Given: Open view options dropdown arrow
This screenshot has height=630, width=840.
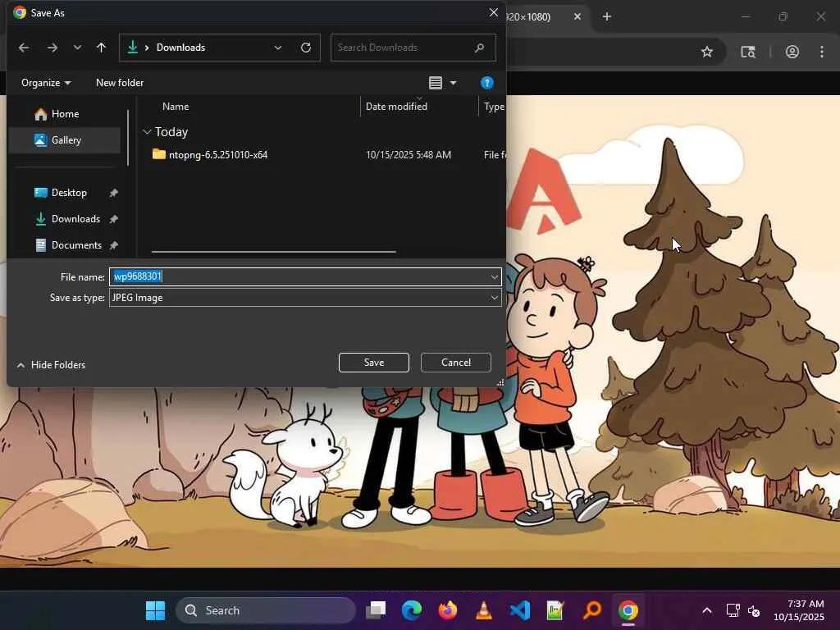Looking at the screenshot, I should coord(453,83).
